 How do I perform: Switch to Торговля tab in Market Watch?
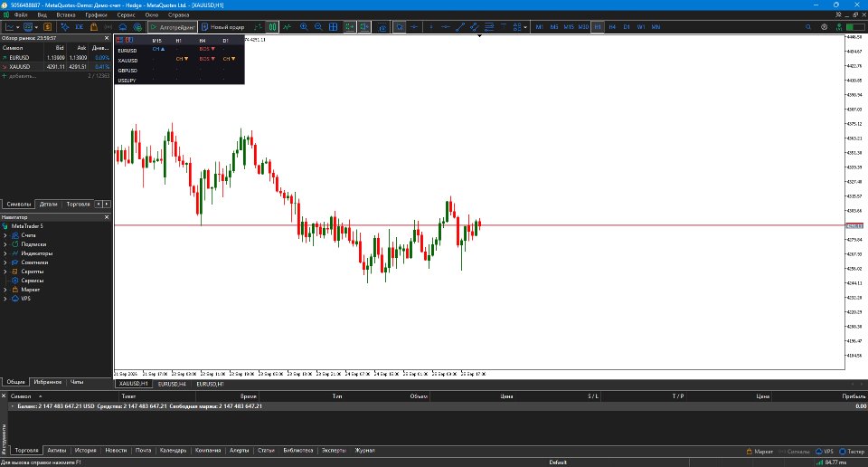[78, 204]
